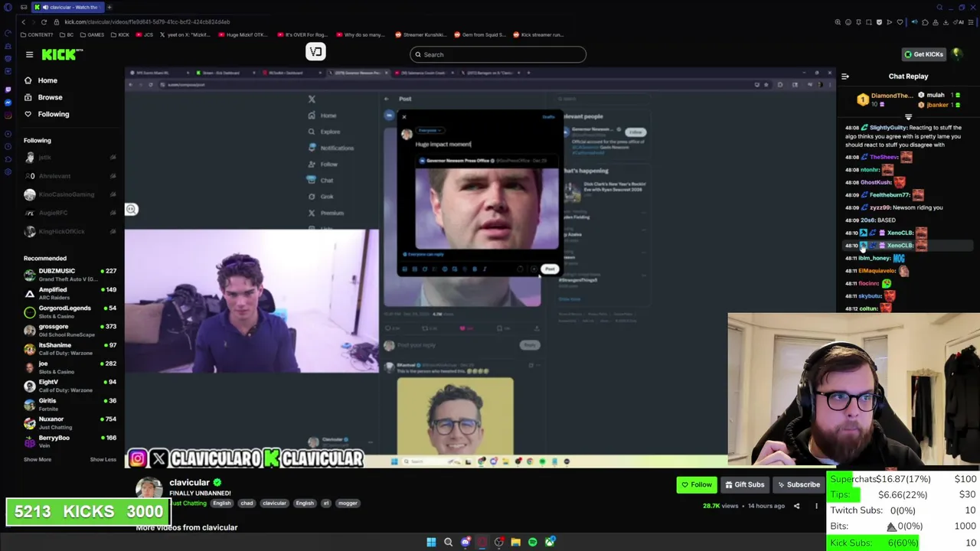980x551 pixels.
Task: Select the Just Chatting category link
Action: (x=188, y=503)
